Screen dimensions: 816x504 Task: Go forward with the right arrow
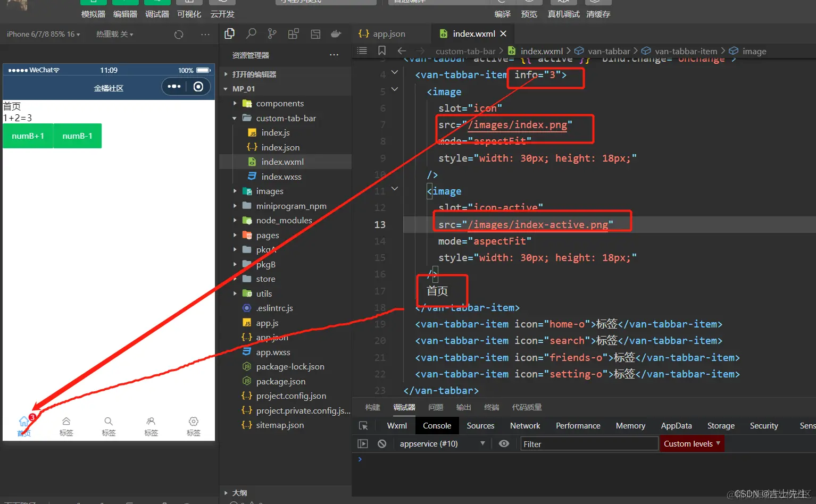(x=420, y=51)
